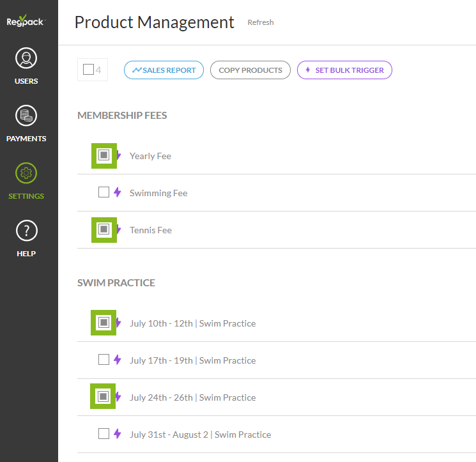The width and height of the screenshot is (476, 462).
Task: Check the July 17th - 19th Swim Practice checkbox
Action: pos(104,360)
